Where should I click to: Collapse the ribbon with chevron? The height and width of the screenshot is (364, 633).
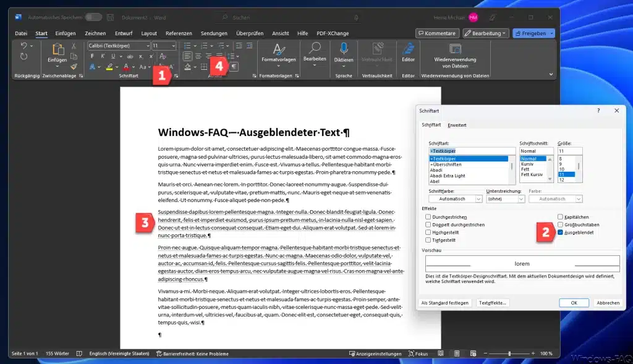551,74
